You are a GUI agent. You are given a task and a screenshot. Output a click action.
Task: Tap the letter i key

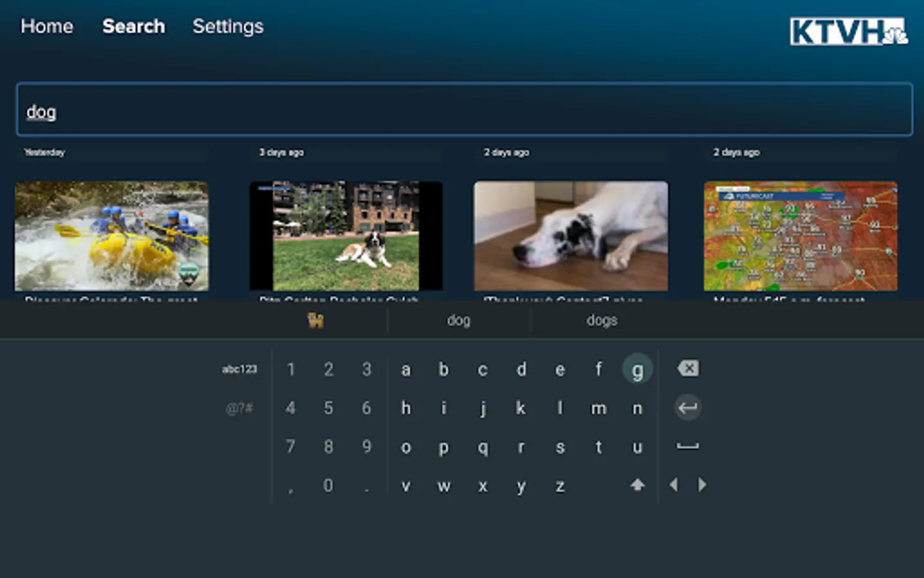click(x=443, y=408)
